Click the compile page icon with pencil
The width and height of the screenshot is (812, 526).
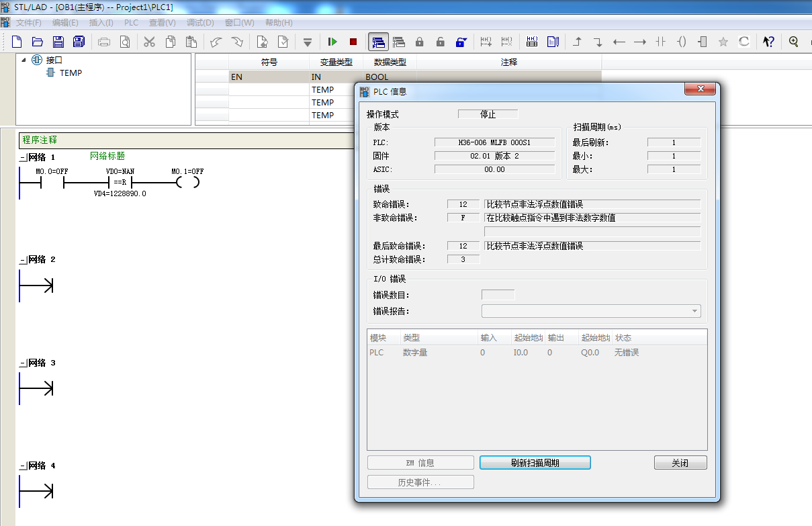coord(262,42)
